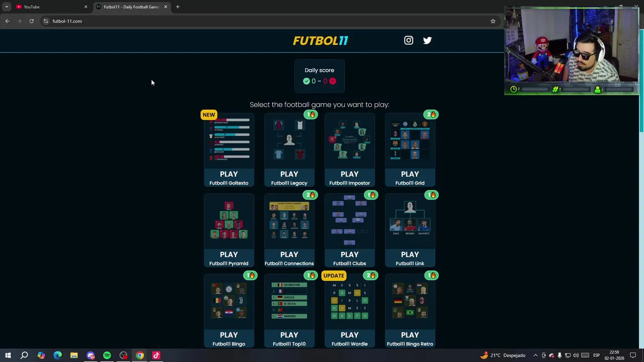Click the Link game thumbnail image
This screenshot has height=362, width=644.
pos(410,220)
